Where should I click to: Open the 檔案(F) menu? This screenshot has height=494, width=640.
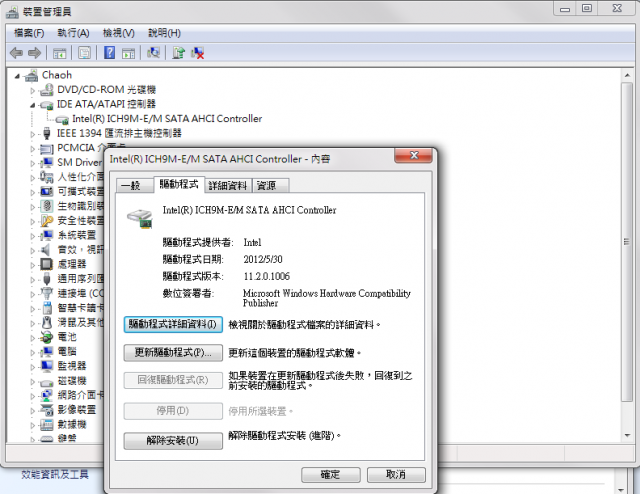pos(29,33)
